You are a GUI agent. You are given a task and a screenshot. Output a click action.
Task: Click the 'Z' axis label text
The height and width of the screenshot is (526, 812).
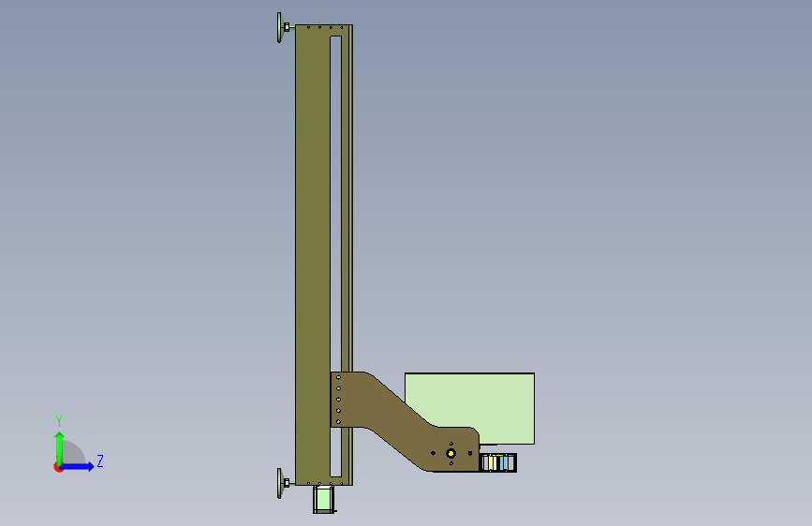pos(100,460)
